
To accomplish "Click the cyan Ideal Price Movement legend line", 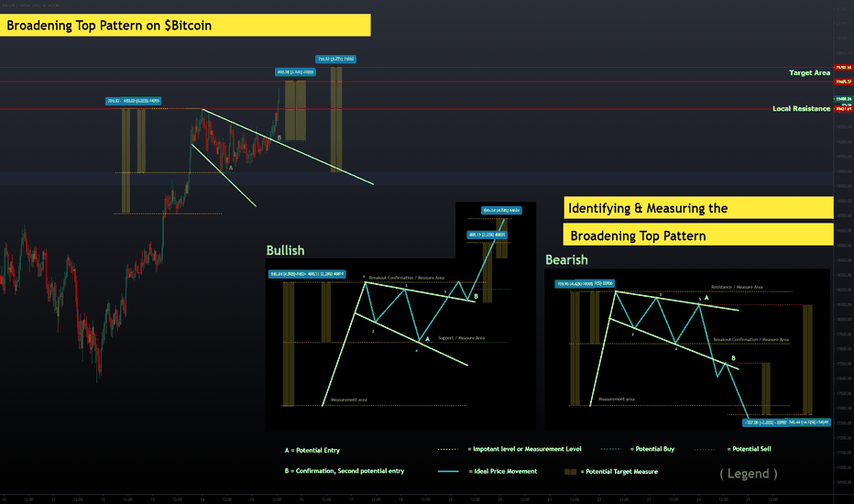I will pyautogui.click(x=448, y=471).
